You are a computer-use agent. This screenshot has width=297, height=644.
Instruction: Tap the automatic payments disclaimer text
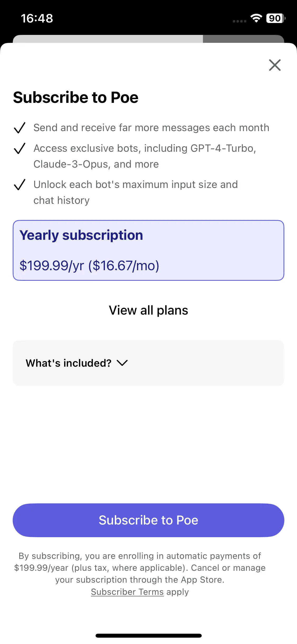pyautogui.click(x=140, y=568)
